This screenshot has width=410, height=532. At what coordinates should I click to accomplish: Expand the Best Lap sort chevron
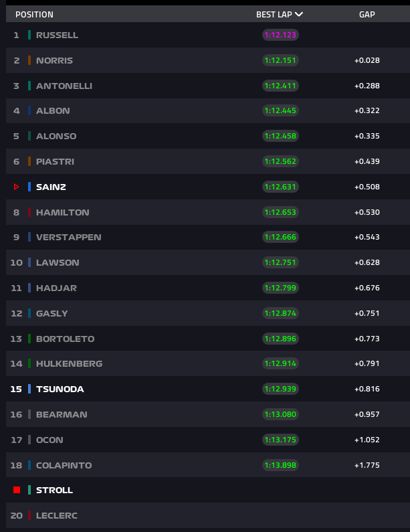click(x=299, y=14)
